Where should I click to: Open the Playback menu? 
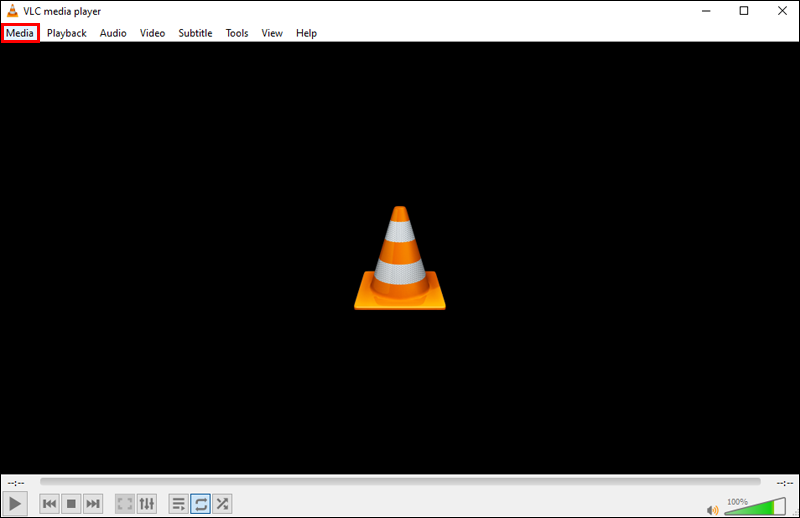(66, 33)
